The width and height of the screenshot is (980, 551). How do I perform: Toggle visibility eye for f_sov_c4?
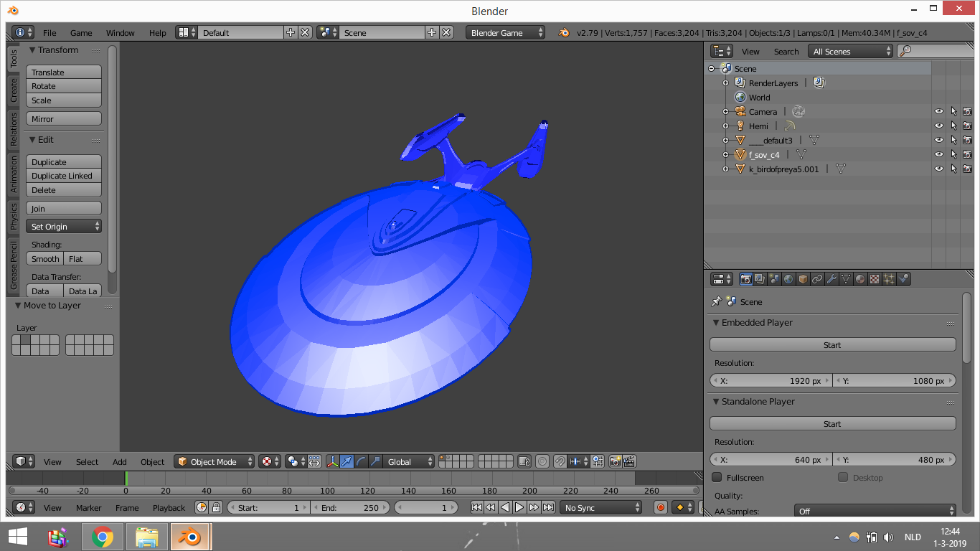(x=938, y=154)
